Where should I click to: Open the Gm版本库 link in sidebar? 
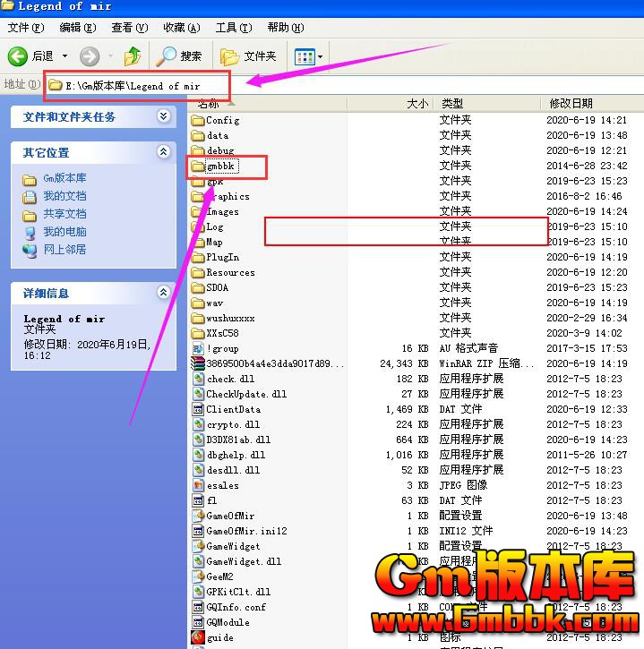pyautogui.click(x=64, y=178)
